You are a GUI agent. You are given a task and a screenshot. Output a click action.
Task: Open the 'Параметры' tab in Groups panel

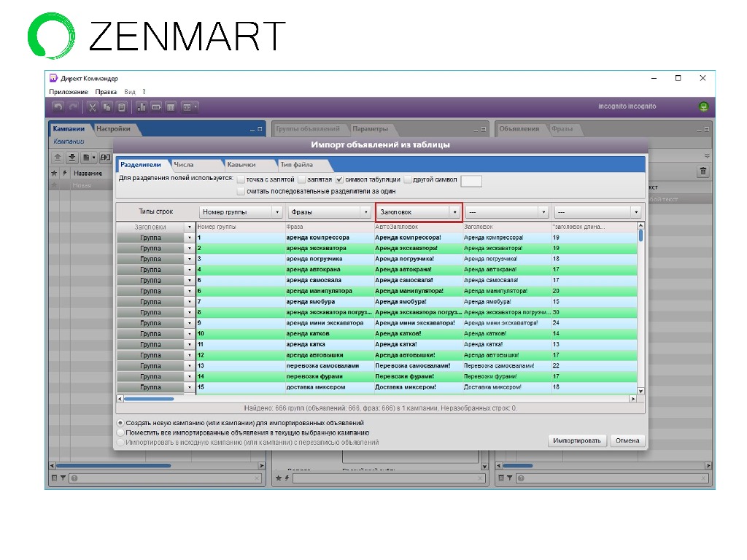(x=370, y=128)
